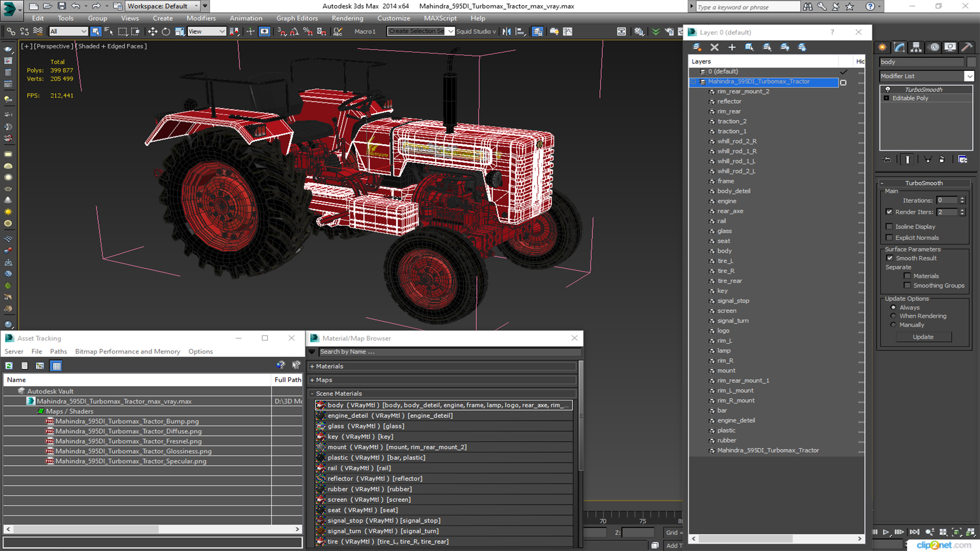Add selected objects to layer plus icon
Screen dimensions: 980x551
pyautogui.click(x=732, y=47)
